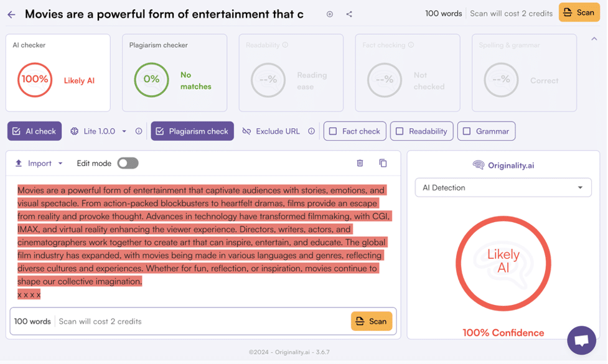Open the chat bubble in the bottom corner
The image size is (608, 364).
pyautogui.click(x=581, y=340)
